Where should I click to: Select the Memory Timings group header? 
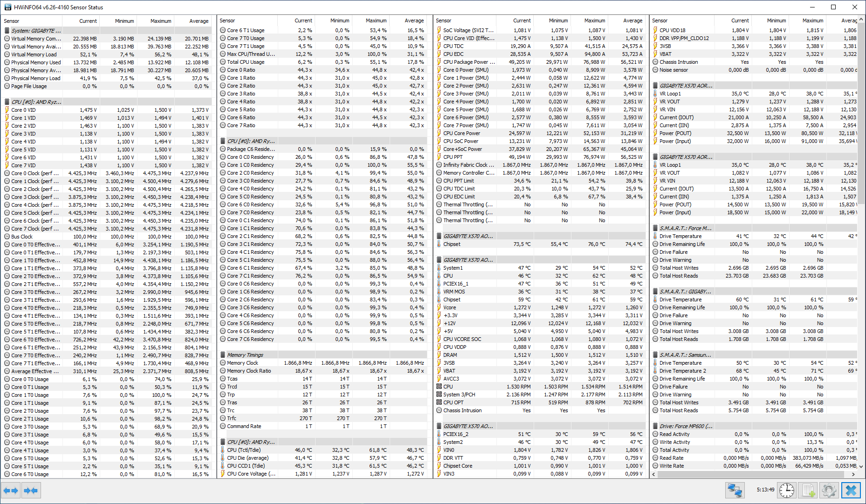[x=323, y=355]
